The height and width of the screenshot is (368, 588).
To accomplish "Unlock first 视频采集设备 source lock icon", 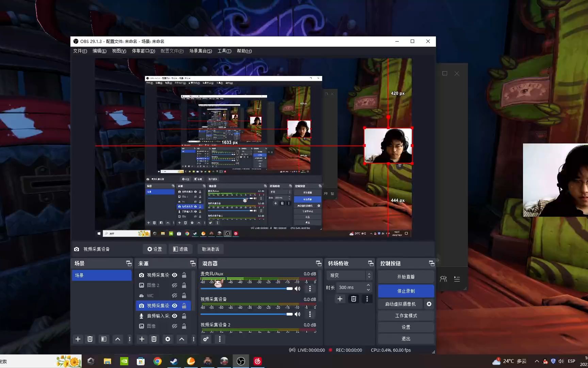I will 184,275.
